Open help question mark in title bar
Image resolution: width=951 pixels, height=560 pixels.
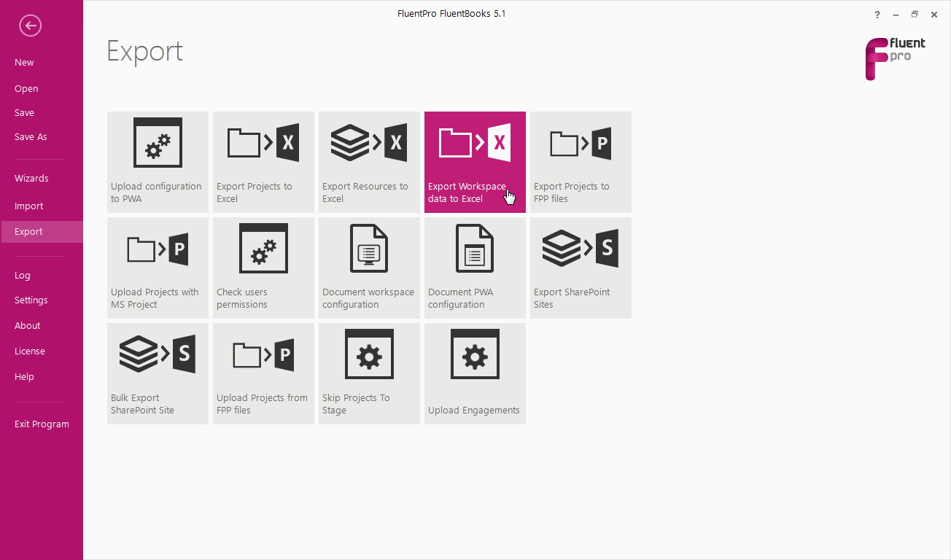pos(877,15)
